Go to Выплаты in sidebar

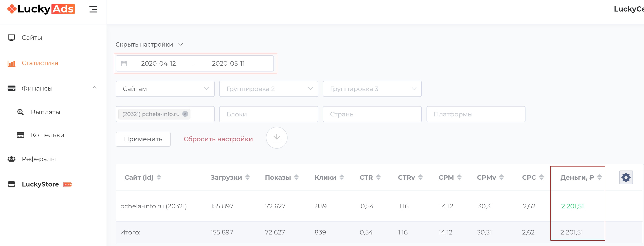pyautogui.click(x=46, y=112)
